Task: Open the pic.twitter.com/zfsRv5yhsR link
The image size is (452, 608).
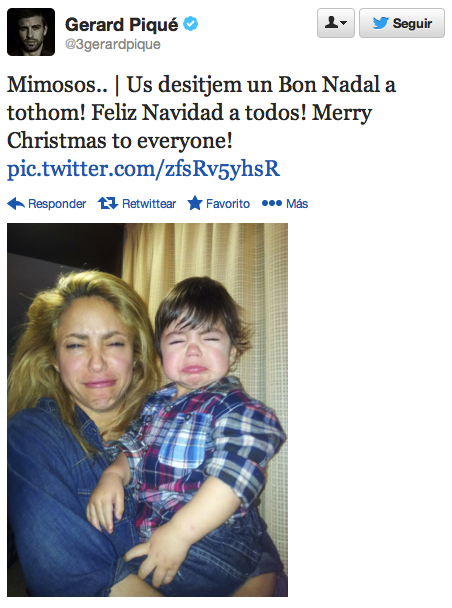Action: tap(143, 168)
